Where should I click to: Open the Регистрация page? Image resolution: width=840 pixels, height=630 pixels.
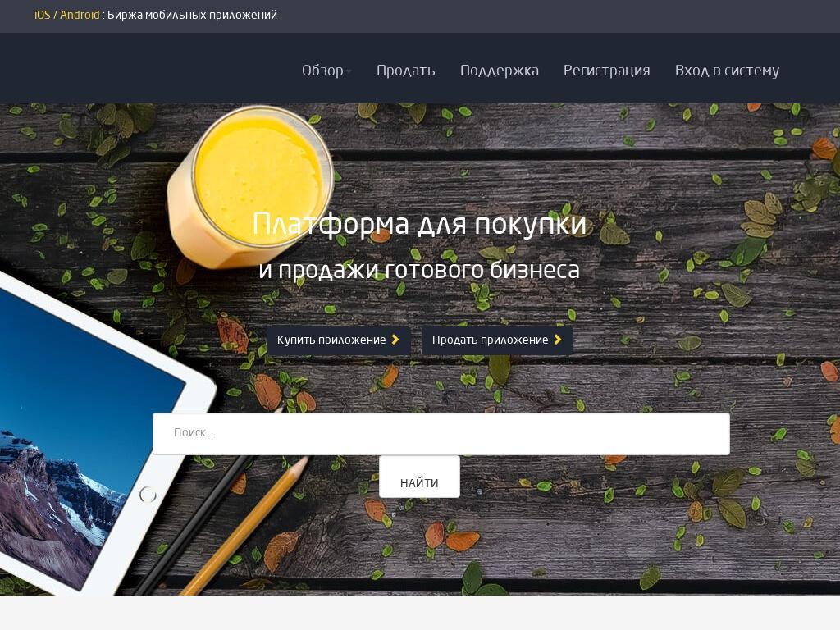pos(606,71)
